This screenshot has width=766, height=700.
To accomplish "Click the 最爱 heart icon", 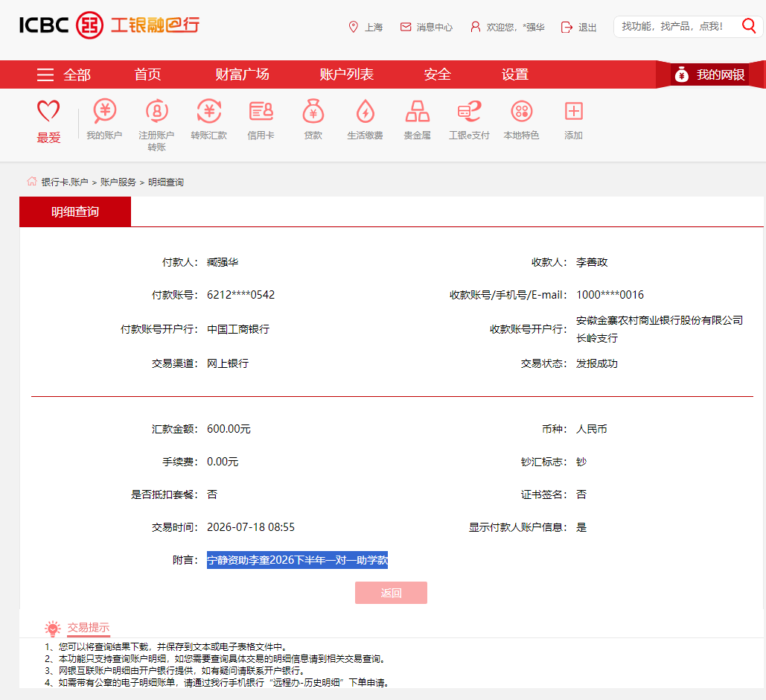I will click(x=48, y=111).
